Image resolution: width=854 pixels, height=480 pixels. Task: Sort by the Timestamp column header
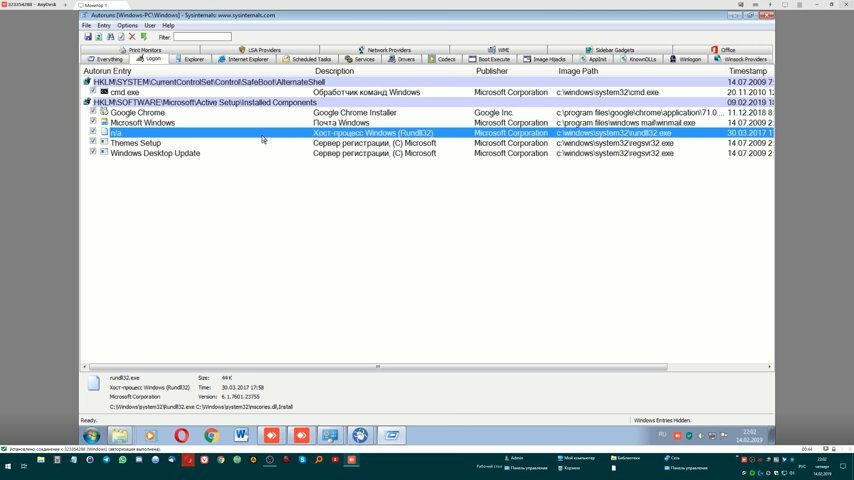(748, 71)
